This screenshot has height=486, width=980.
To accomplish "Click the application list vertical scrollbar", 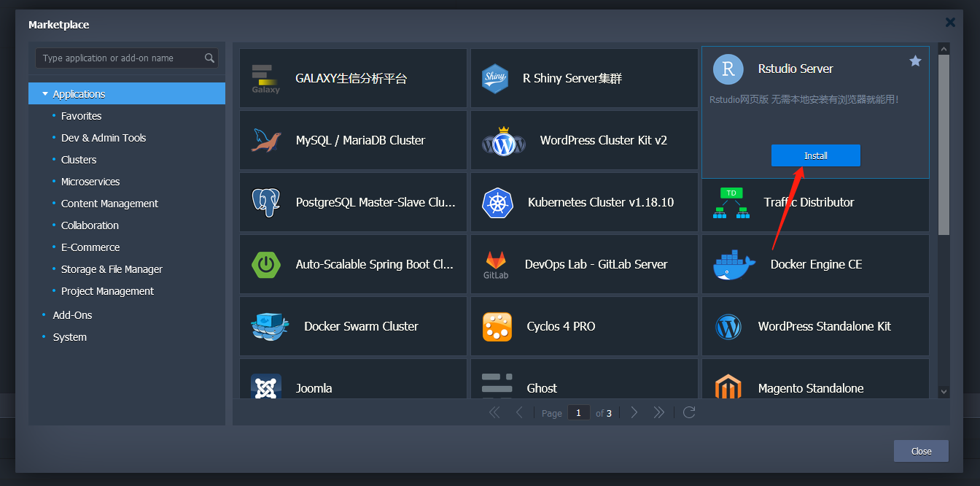I will pos(944,146).
